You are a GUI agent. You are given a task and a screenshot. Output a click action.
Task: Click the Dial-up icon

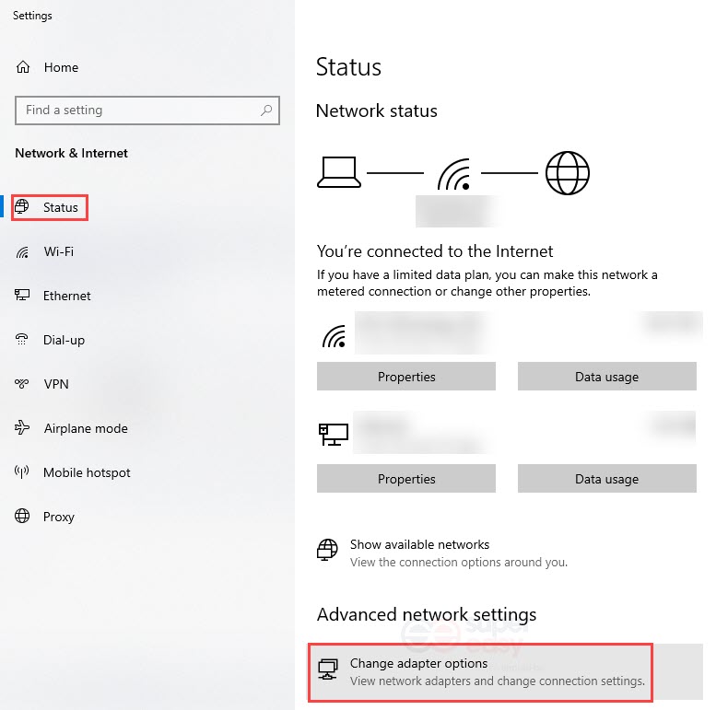pos(23,340)
